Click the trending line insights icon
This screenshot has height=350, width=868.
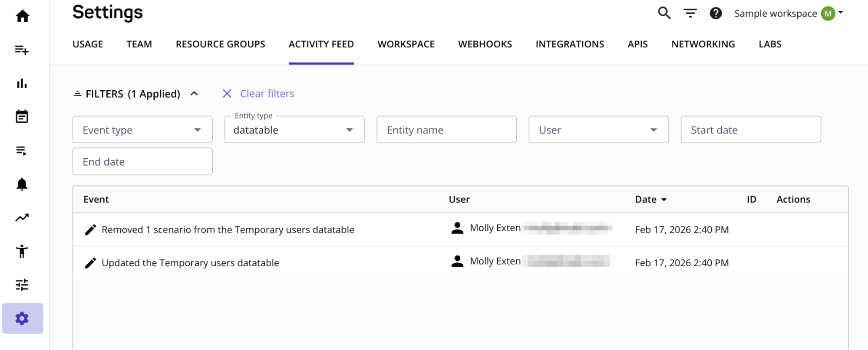(22, 218)
